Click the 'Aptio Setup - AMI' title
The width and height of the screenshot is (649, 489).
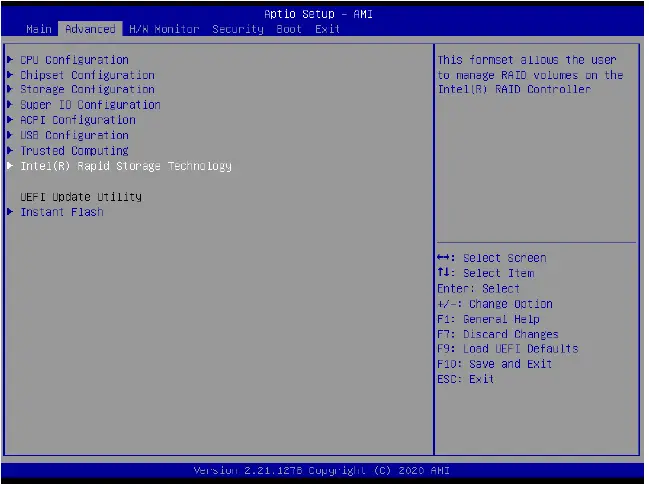318,14
